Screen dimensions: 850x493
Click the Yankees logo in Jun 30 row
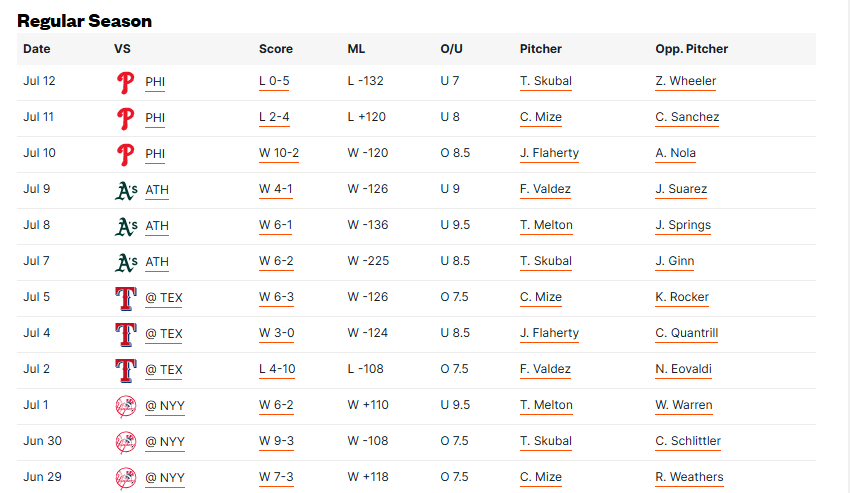126,443
